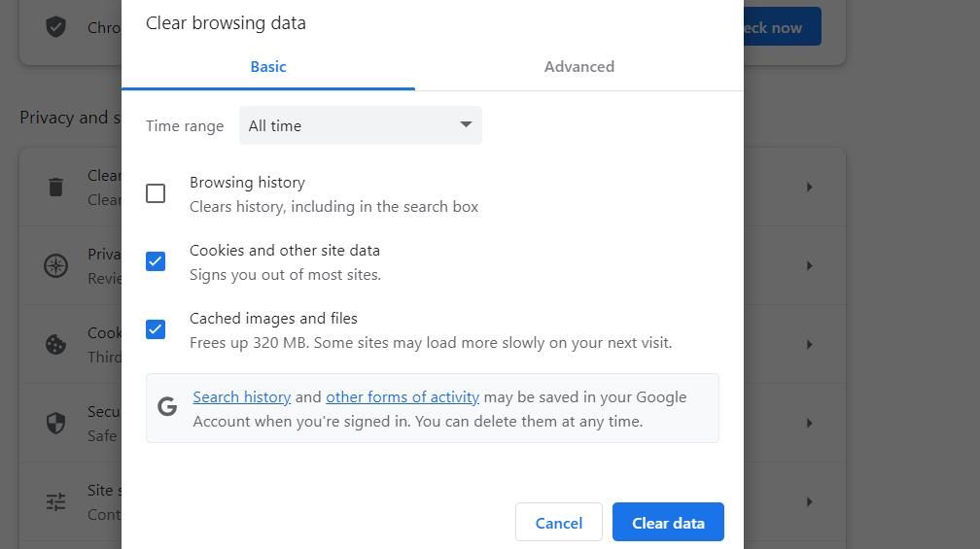
Task: Click the Site settings sliders icon
Action: 56,501
